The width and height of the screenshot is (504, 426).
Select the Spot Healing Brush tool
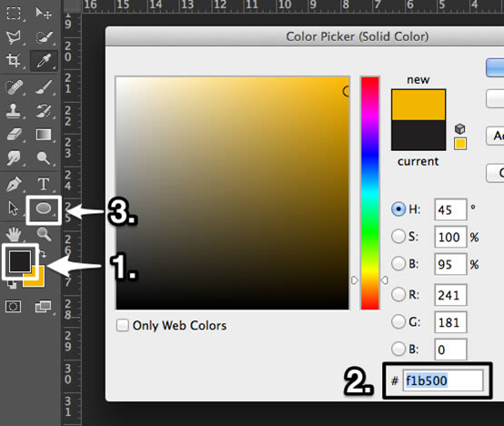14,87
